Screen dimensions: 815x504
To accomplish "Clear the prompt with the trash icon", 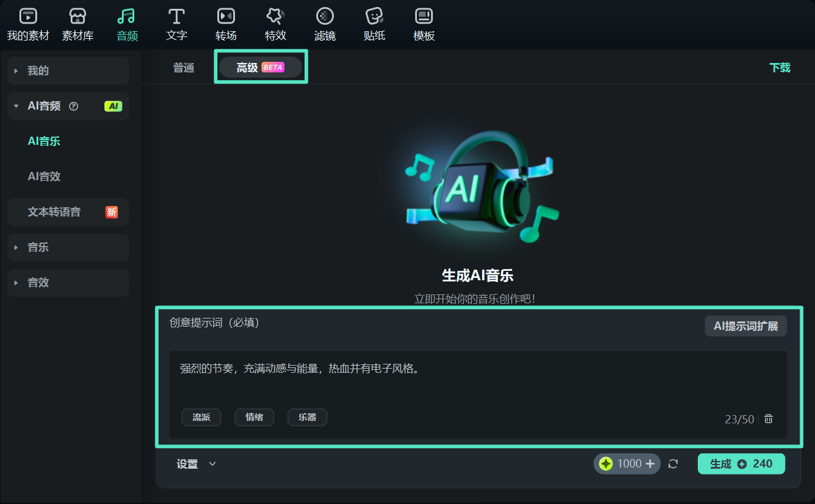I will (x=768, y=418).
